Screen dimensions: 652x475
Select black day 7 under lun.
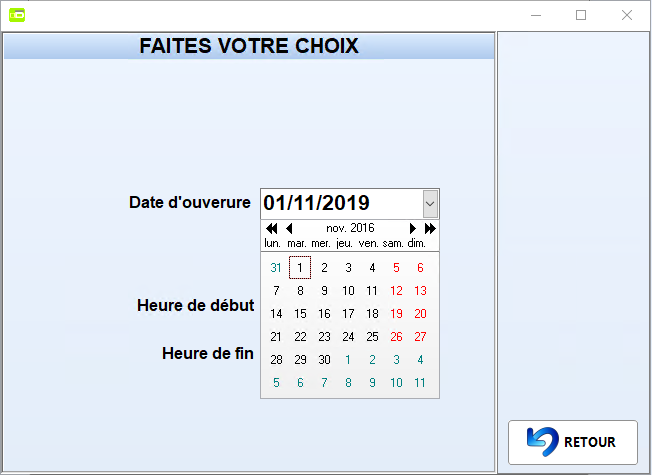276,291
